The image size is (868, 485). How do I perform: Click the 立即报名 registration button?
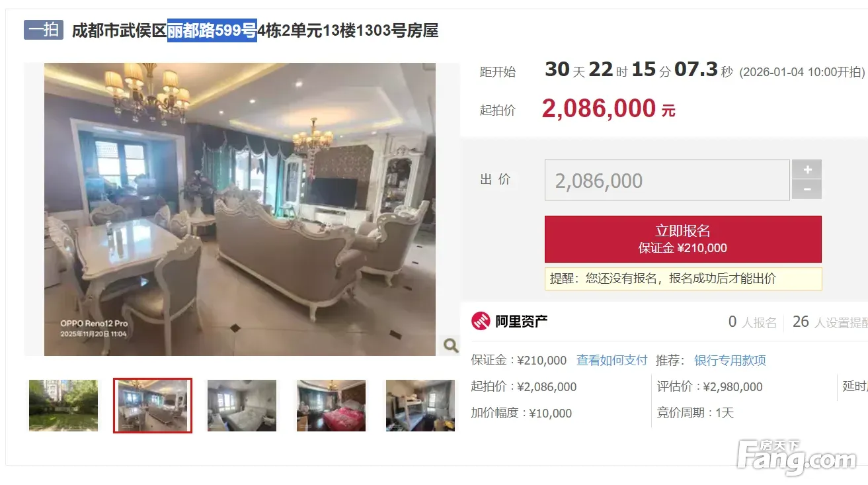683,239
